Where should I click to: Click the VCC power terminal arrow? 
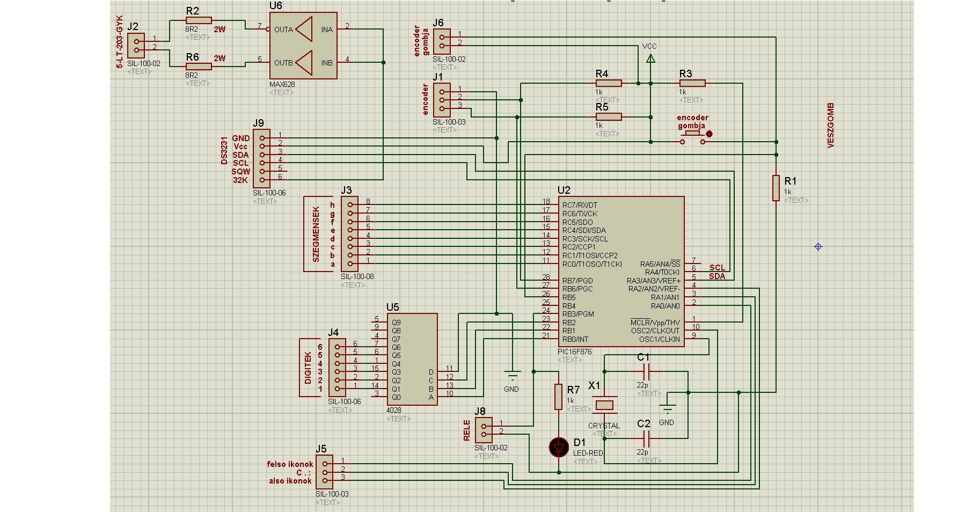point(650,58)
